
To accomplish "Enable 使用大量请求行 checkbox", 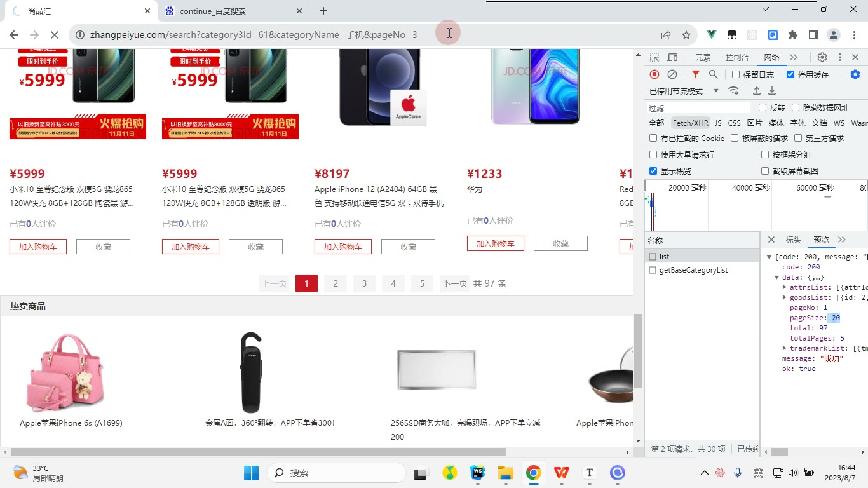I will (653, 154).
